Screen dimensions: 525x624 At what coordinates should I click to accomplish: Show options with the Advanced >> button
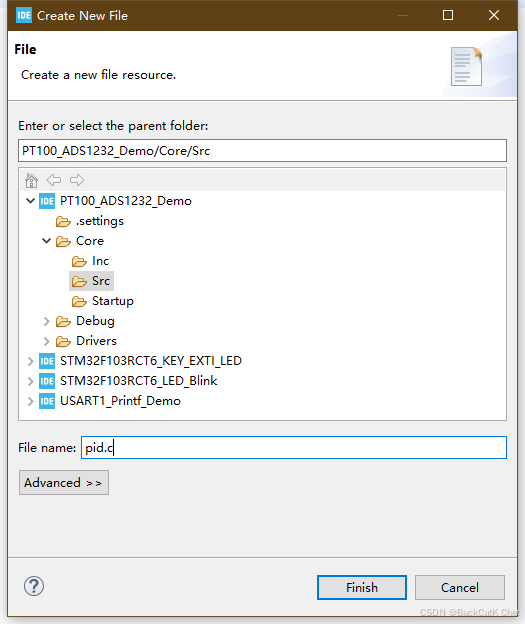coord(64,483)
